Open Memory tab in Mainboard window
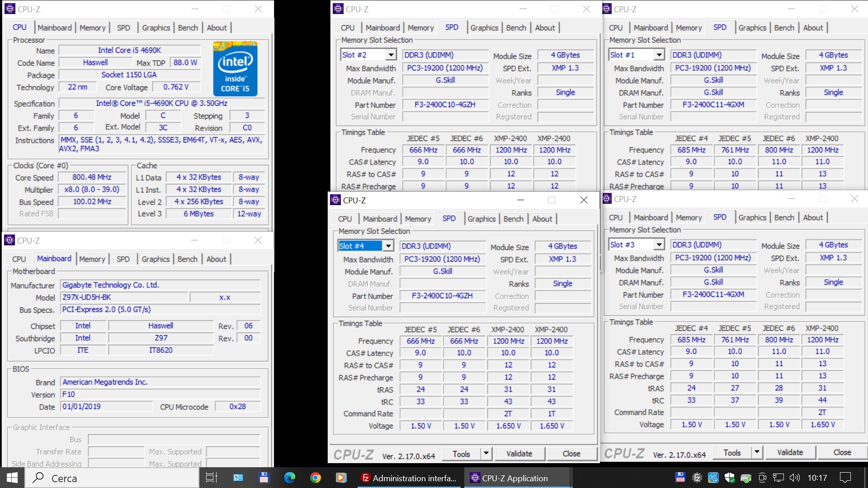Image resolution: width=868 pixels, height=488 pixels. pos(92,259)
